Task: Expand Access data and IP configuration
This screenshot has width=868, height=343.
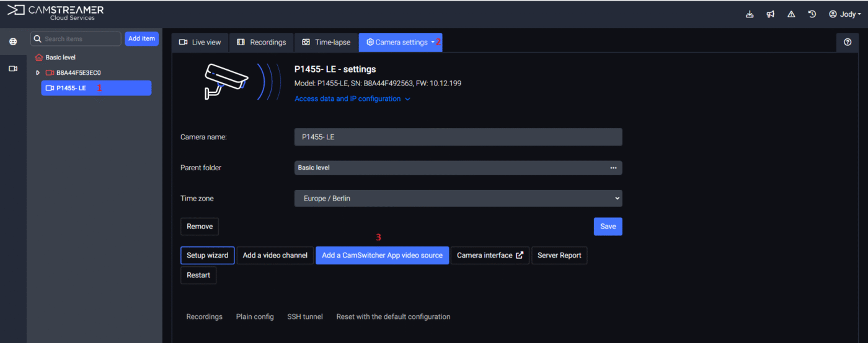Action: click(x=352, y=98)
